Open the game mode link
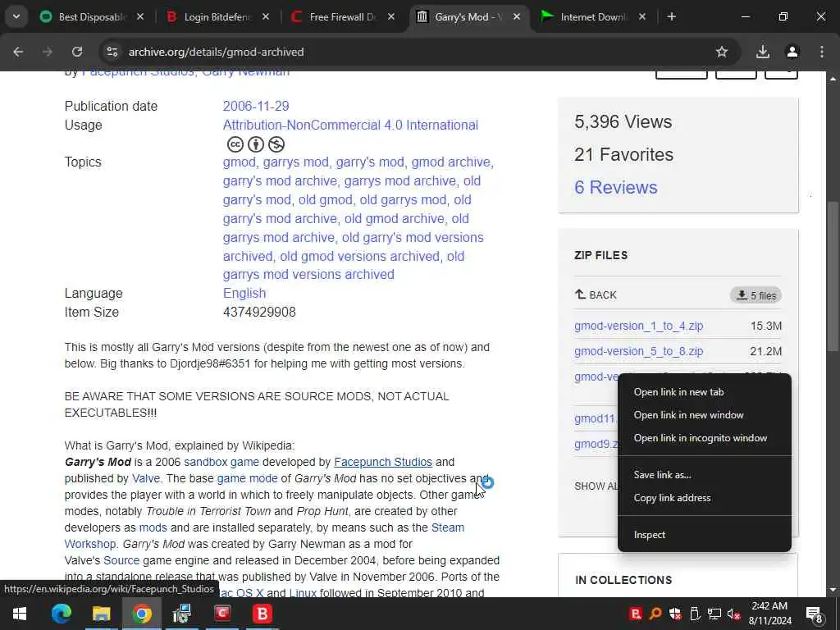Screen dimensions: 840x630 247,478
